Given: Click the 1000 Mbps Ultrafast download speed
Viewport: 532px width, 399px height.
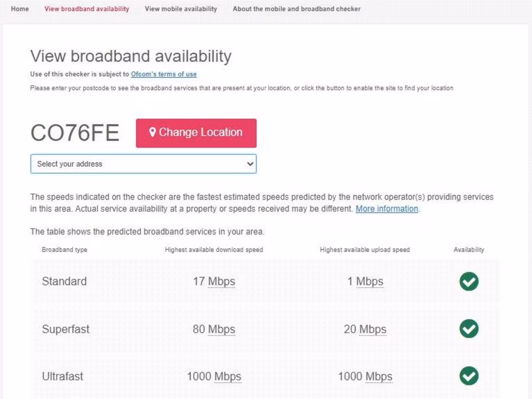Looking at the screenshot, I should coord(214,376).
